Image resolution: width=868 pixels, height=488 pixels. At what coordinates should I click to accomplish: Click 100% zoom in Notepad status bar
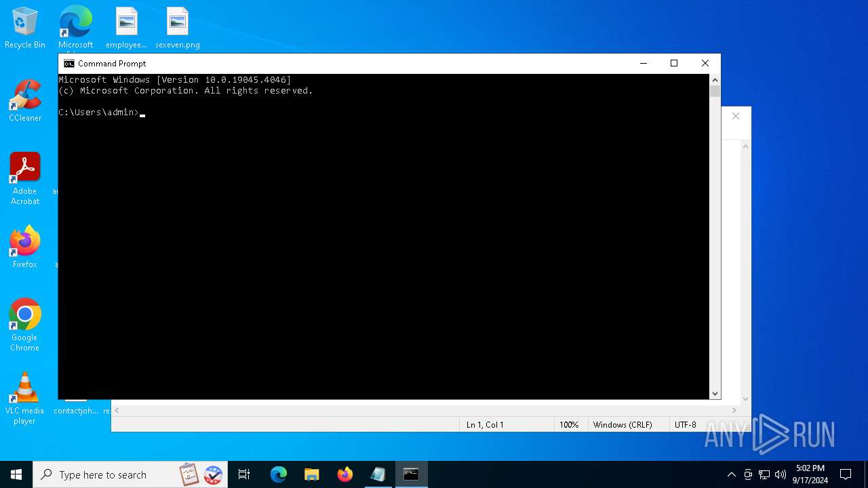(569, 425)
